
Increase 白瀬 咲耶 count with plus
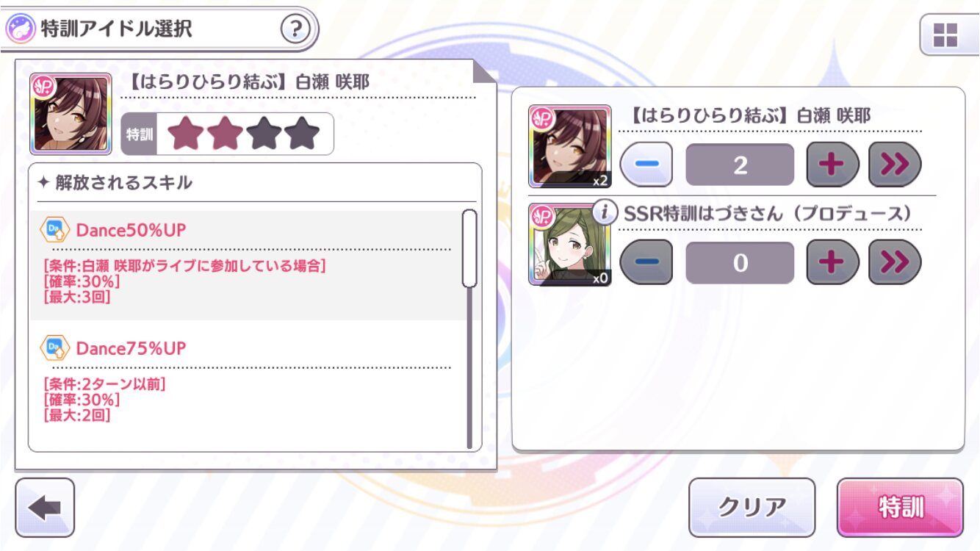(x=832, y=165)
